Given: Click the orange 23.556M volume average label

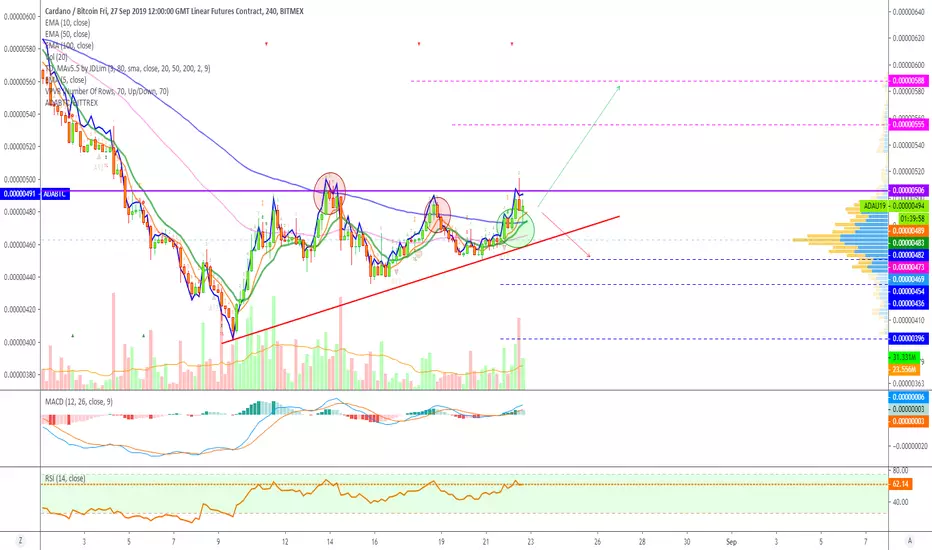Looking at the screenshot, I should pyautogui.click(x=904, y=369).
